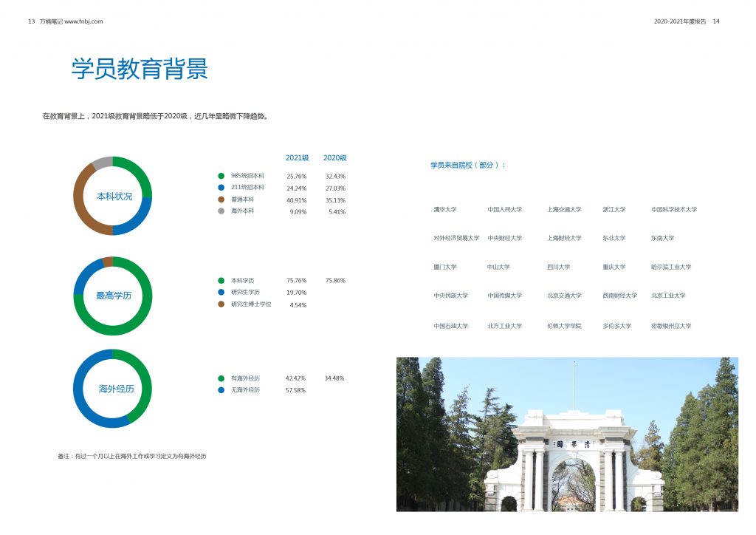Click the blue dot beside 211统招本科

pos(221,188)
